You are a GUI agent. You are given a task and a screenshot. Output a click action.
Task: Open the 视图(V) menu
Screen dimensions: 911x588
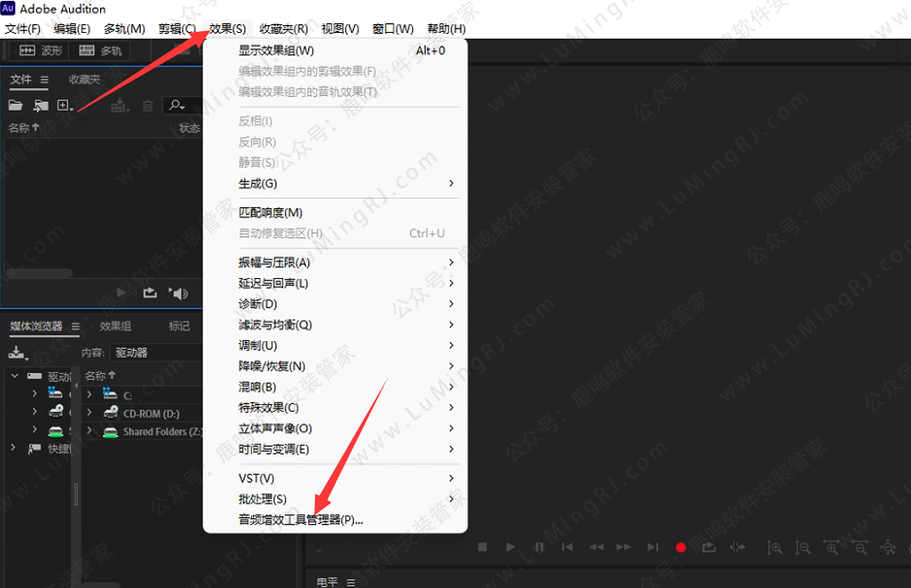click(338, 28)
